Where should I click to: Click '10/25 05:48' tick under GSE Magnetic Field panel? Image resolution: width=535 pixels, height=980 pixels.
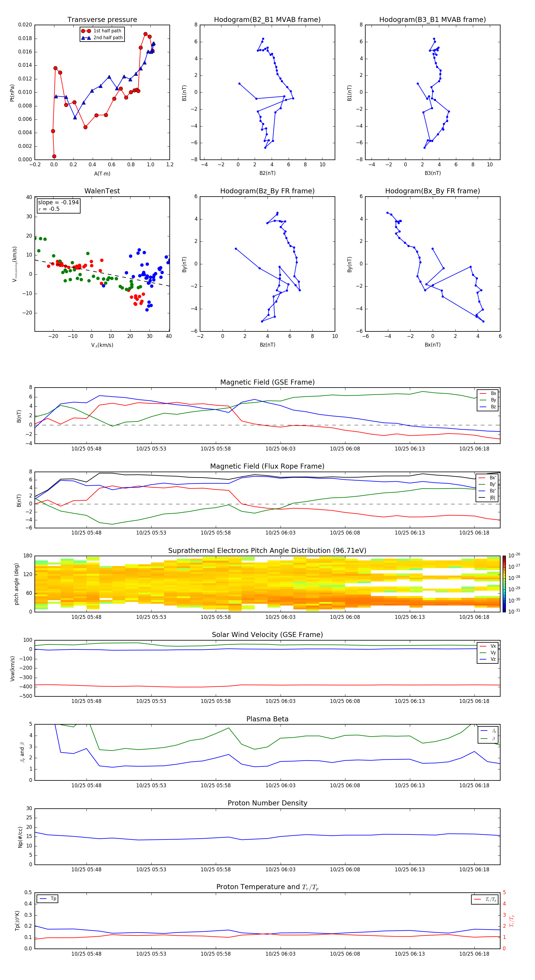pos(86,449)
